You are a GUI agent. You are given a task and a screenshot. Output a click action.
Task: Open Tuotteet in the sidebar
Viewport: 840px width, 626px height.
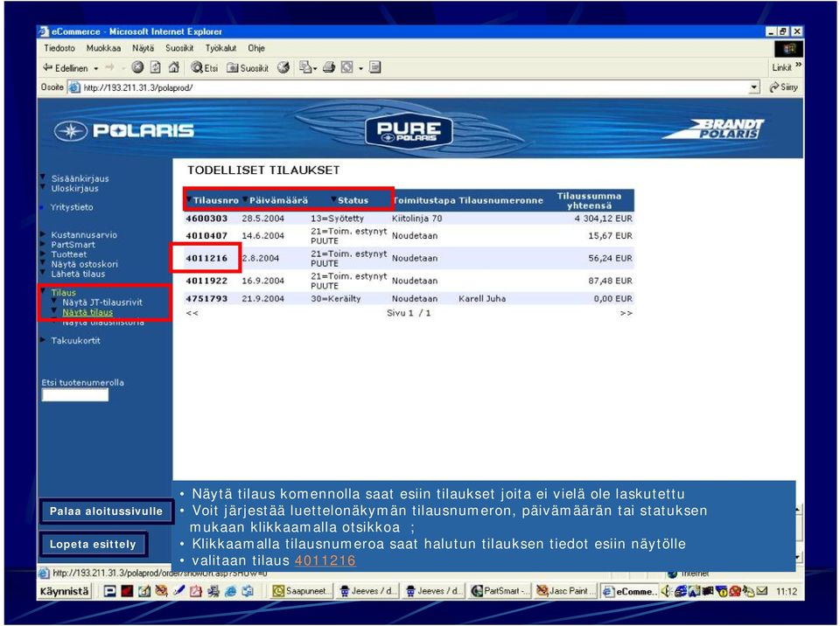point(68,254)
